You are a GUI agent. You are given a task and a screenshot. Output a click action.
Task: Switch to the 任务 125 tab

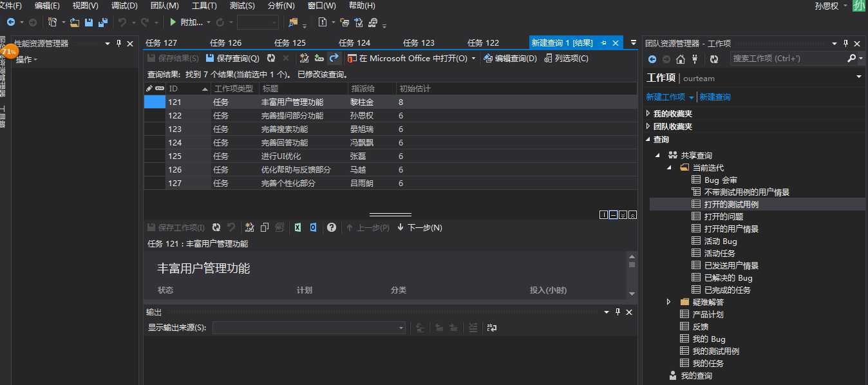pos(290,43)
